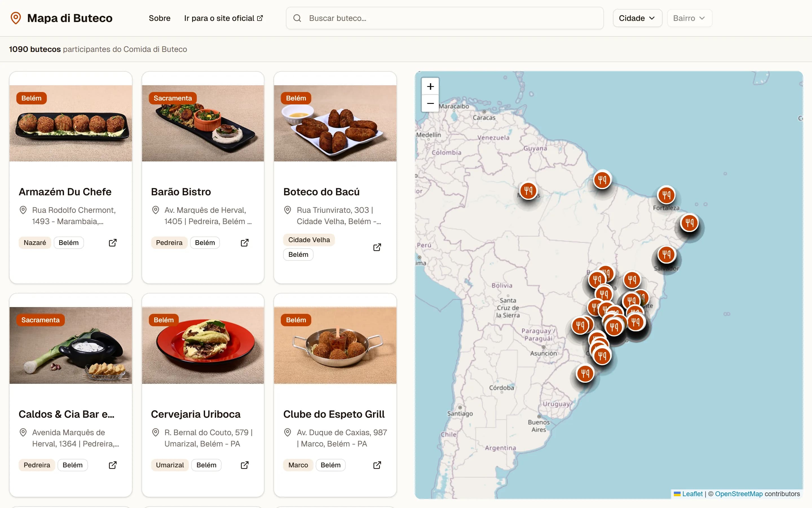Zoom in on the map

pyautogui.click(x=430, y=87)
